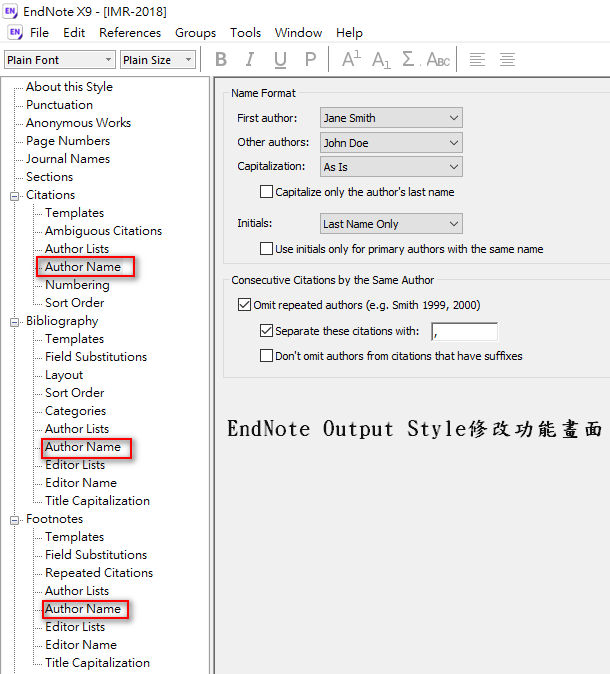Image resolution: width=610 pixels, height=674 pixels.
Task: Collapse the Footnotes tree node
Action: (x=15, y=520)
